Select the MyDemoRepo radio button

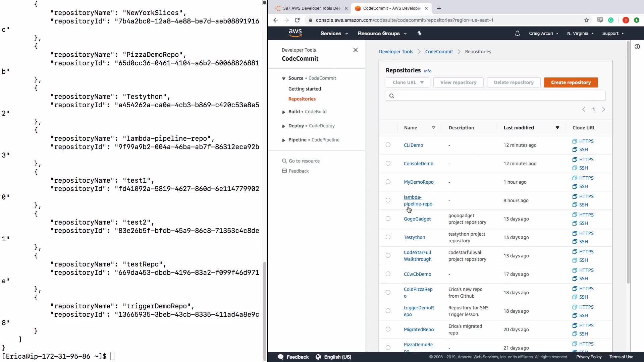388,182
